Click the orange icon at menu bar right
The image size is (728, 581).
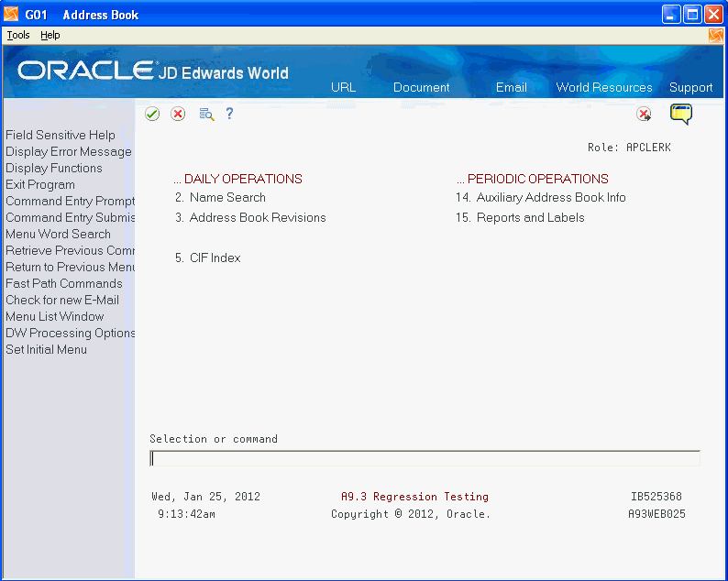(x=716, y=35)
